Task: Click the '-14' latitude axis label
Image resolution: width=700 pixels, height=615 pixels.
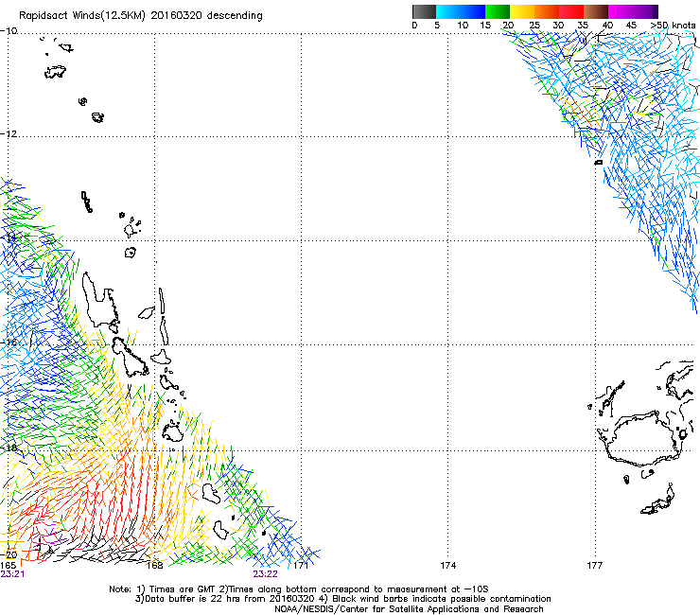Action: tap(9, 237)
